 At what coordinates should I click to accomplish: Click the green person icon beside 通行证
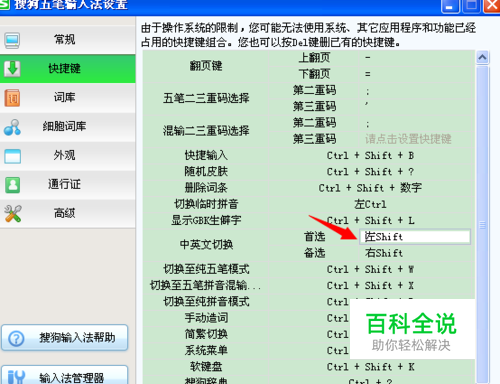coord(13,185)
